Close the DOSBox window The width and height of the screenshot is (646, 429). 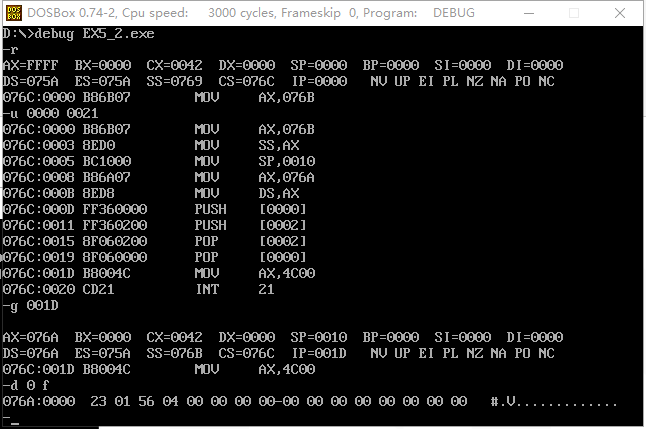point(620,13)
